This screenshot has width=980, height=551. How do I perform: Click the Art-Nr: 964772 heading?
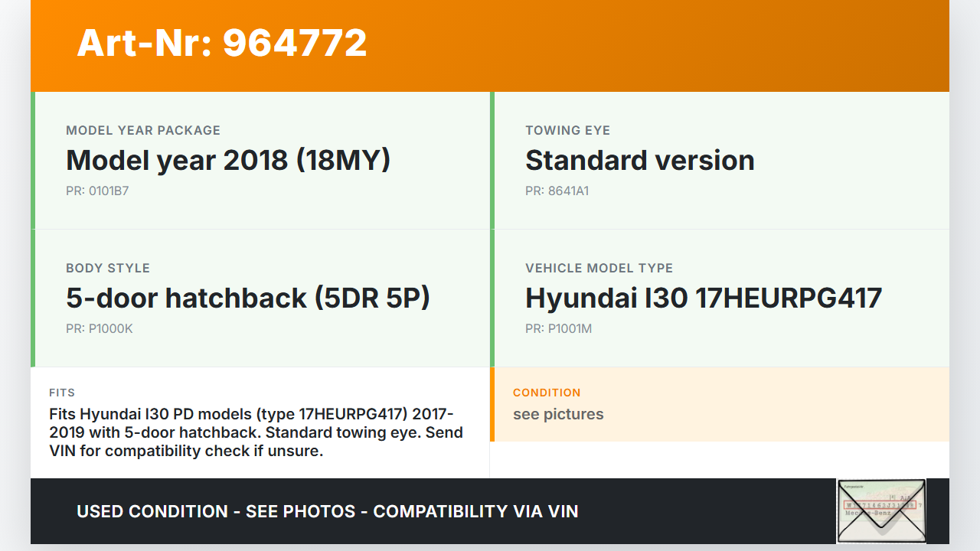(x=222, y=43)
